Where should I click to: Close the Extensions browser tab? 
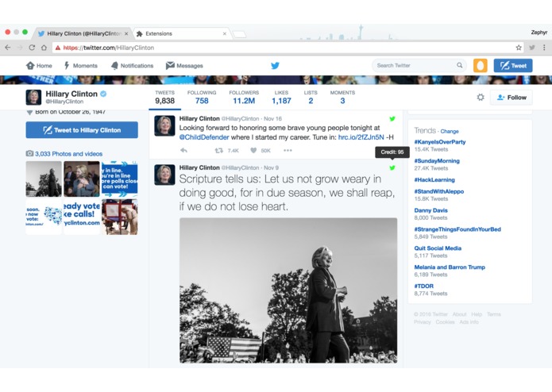[x=225, y=34]
